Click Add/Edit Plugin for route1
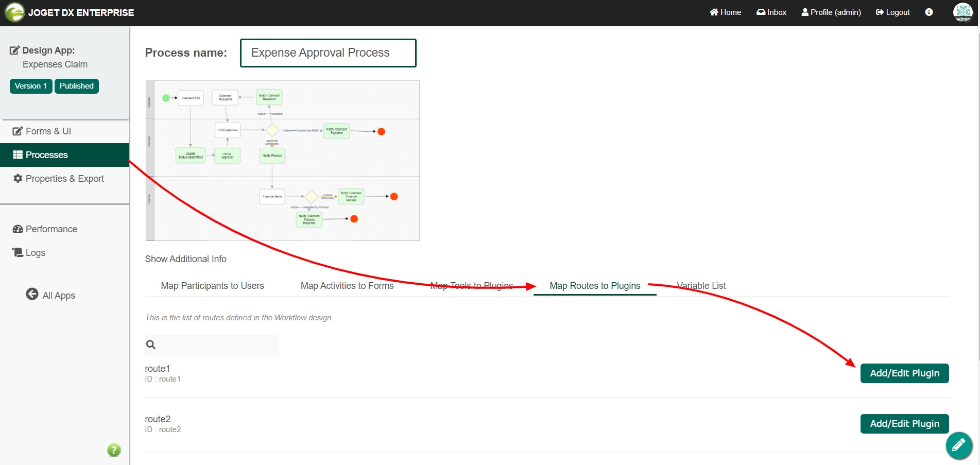This screenshot has height=465, width=980. (904, 373)
